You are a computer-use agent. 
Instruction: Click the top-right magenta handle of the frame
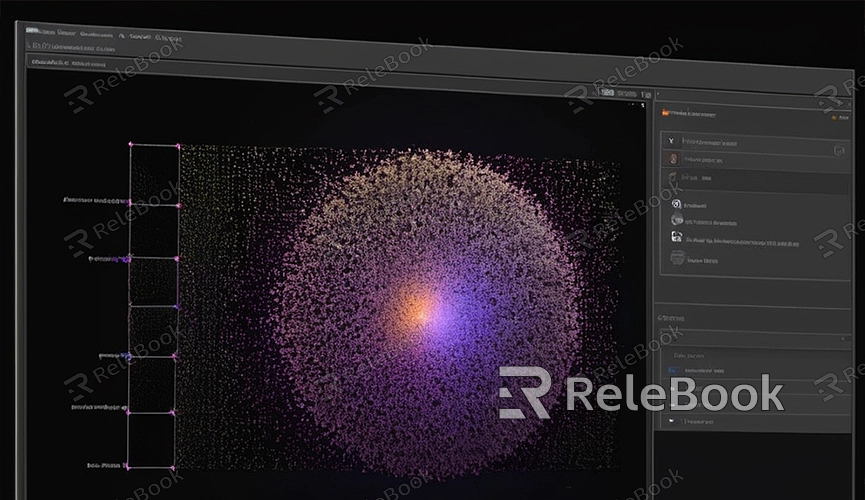[x=178, y=146]
